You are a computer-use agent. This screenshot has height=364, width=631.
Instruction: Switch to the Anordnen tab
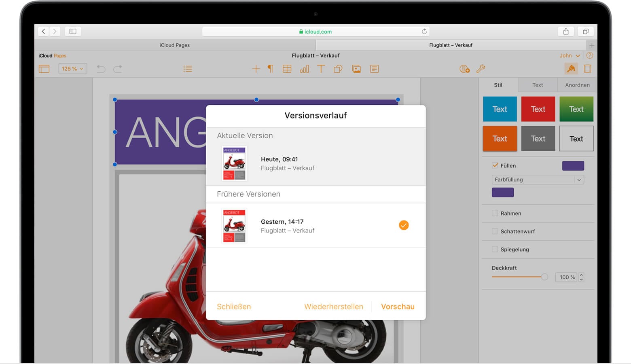tap(577, 85)
